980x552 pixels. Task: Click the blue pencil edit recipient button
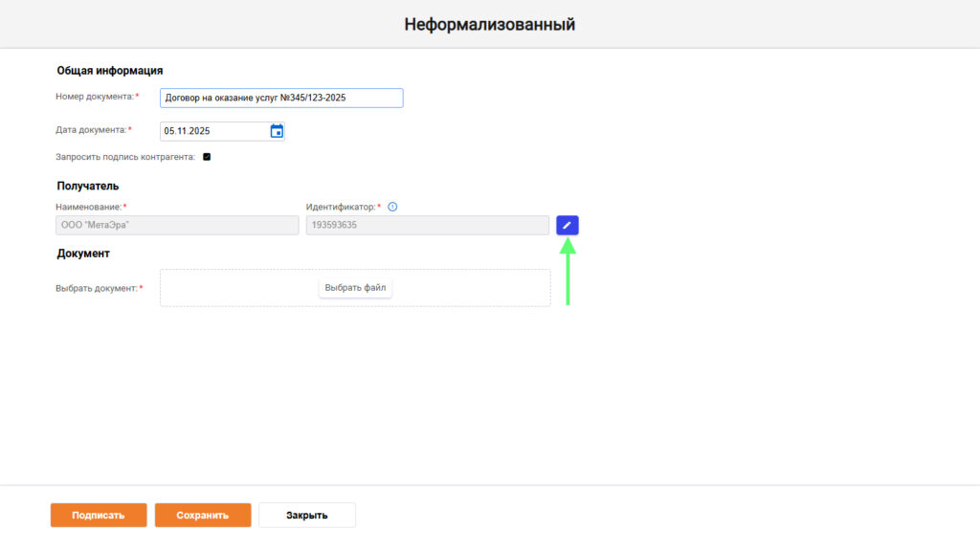click(568, 225)
